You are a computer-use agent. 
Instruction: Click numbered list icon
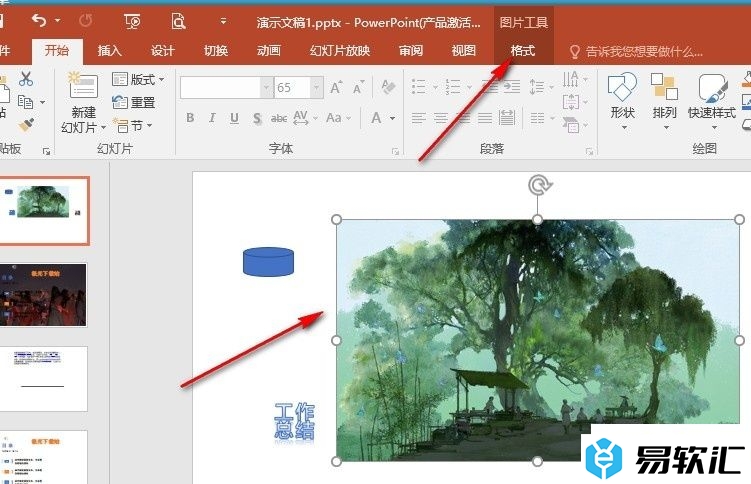click(x=453, y=87)
